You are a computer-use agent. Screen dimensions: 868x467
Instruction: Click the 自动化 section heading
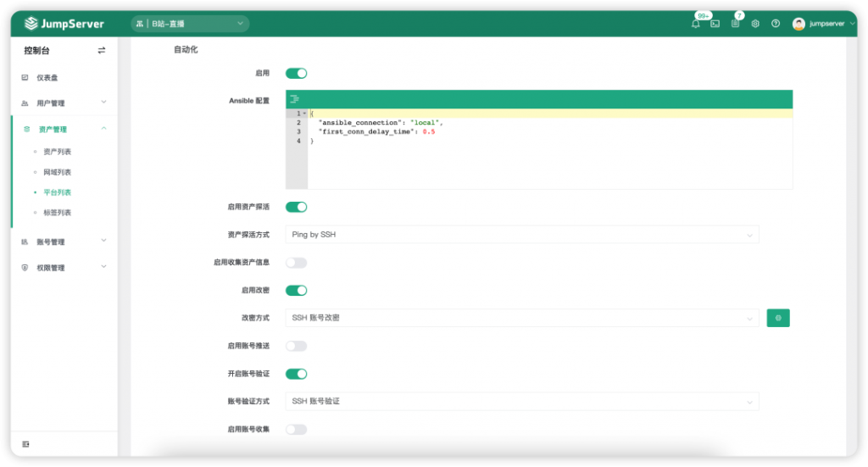point(186,49)
